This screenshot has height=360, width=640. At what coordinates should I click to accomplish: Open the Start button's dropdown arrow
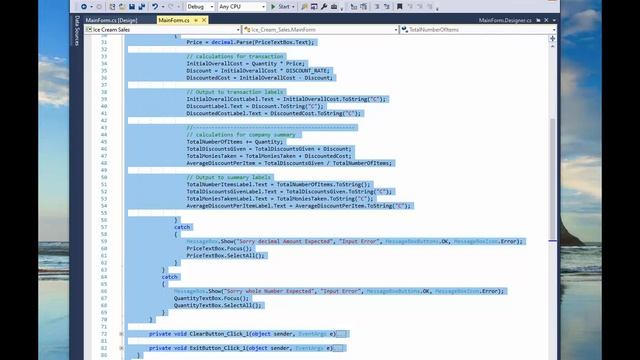pos(293,7)
